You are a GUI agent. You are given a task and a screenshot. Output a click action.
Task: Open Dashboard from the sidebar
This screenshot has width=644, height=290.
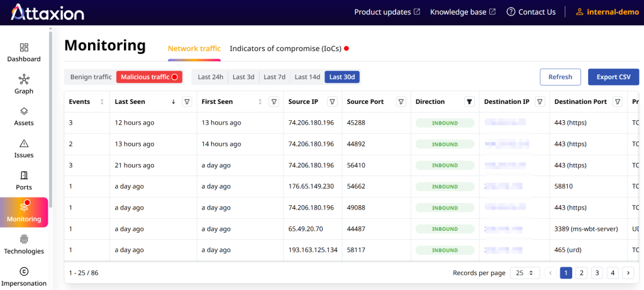pyautogui.click(x=24, y=53)
